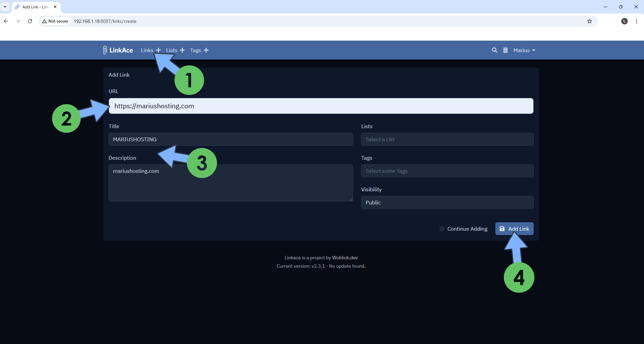Open the Select some Tags field
Viewport: 644px width, 344px height.
click(x=447, y=171)
